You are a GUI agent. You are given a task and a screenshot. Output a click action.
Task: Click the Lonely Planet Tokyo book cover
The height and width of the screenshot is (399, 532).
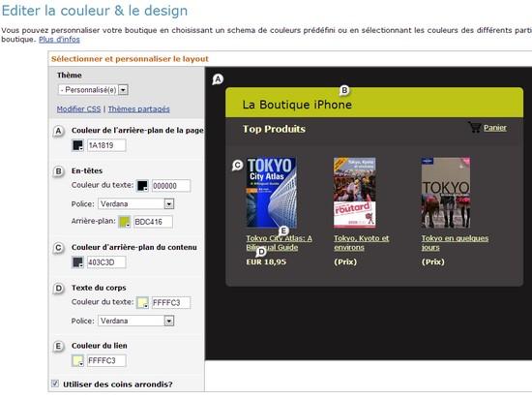pos(446,192)
